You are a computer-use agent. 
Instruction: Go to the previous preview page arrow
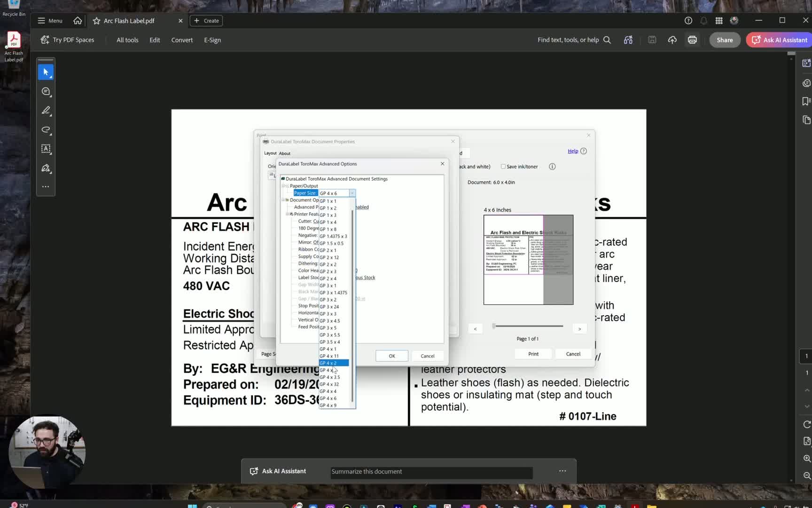pyautogui.click(x=475, y=329)
